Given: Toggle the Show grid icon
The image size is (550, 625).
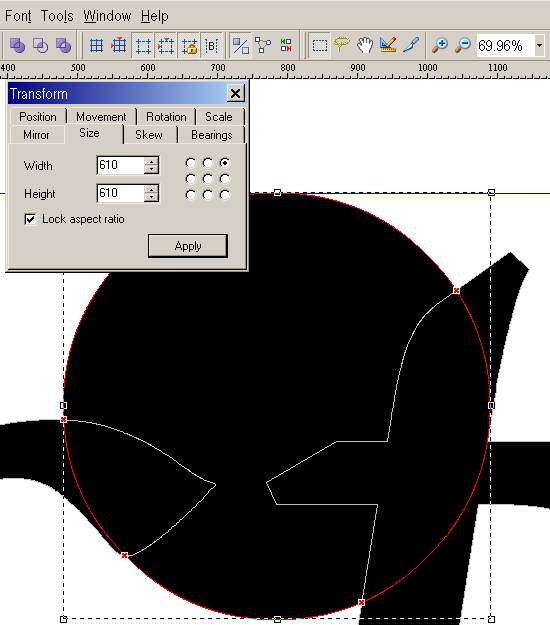Looking at the screenshot, I should (x=96, y=45).
